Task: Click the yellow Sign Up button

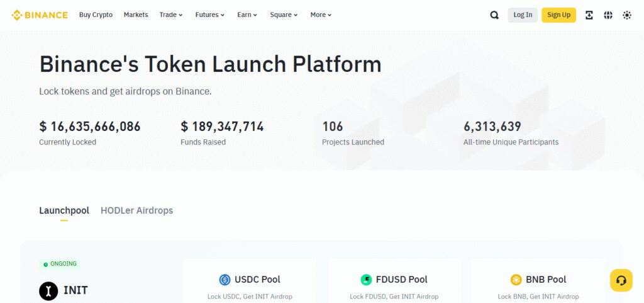Action: tap(558, 15)
